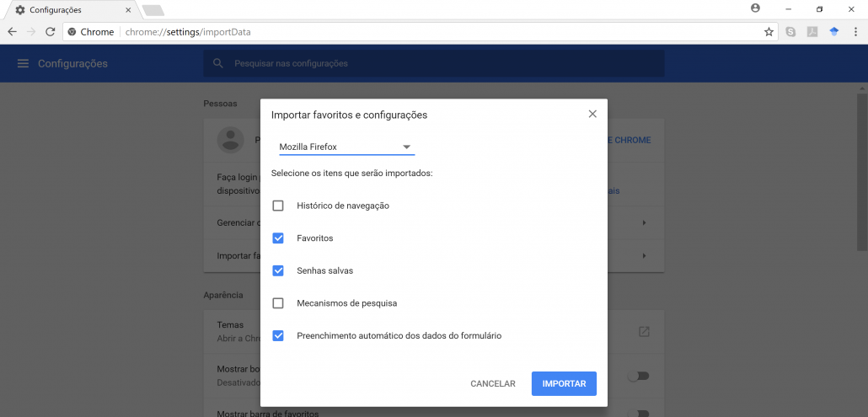Click the Senhas salvas label

pos(325,271)
